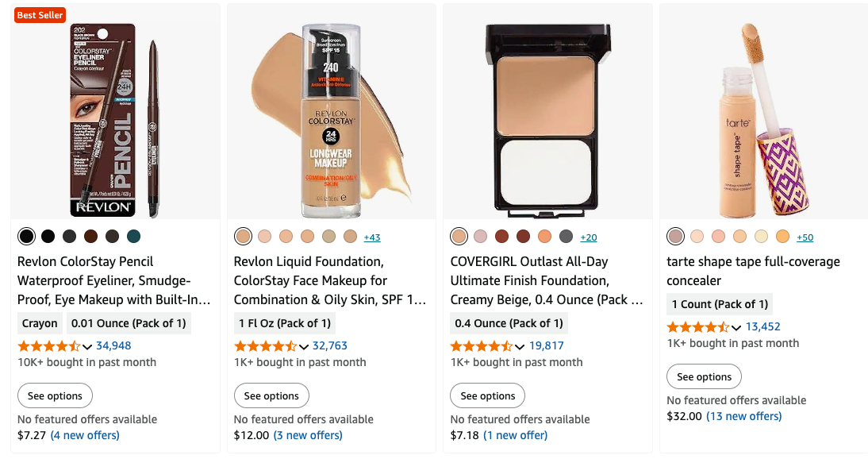The width and height of the screenshot is (868, 459).
Task: Open the 13 new offers link
Action: pos(743,416)
